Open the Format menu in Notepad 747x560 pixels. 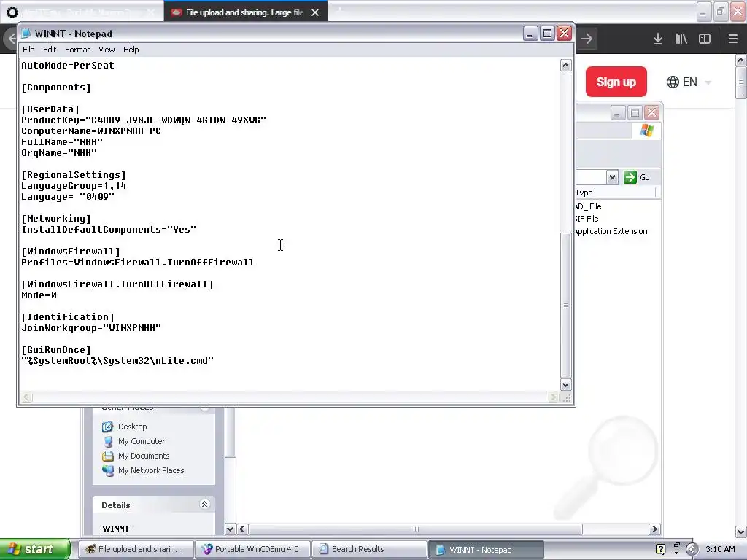[77, 50]
